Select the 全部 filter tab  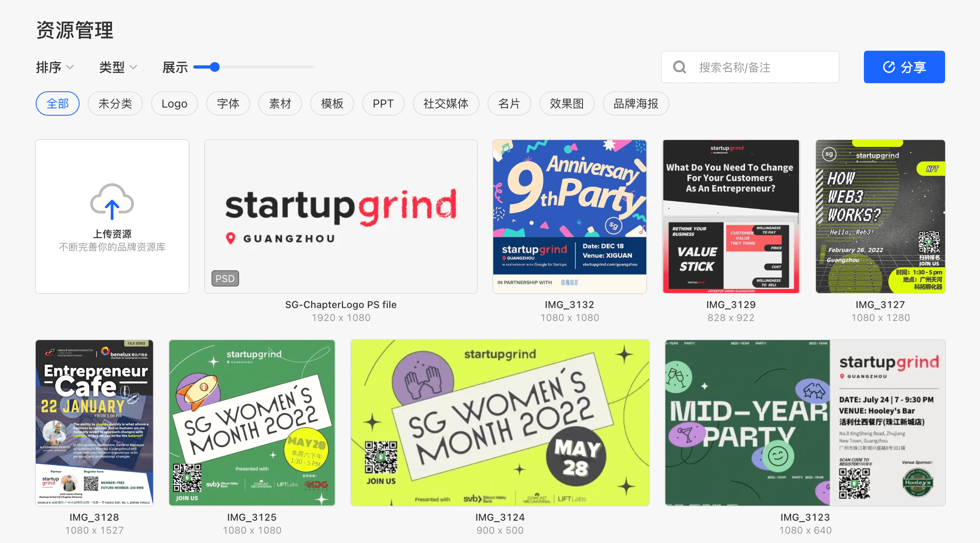tap(58, 103)
